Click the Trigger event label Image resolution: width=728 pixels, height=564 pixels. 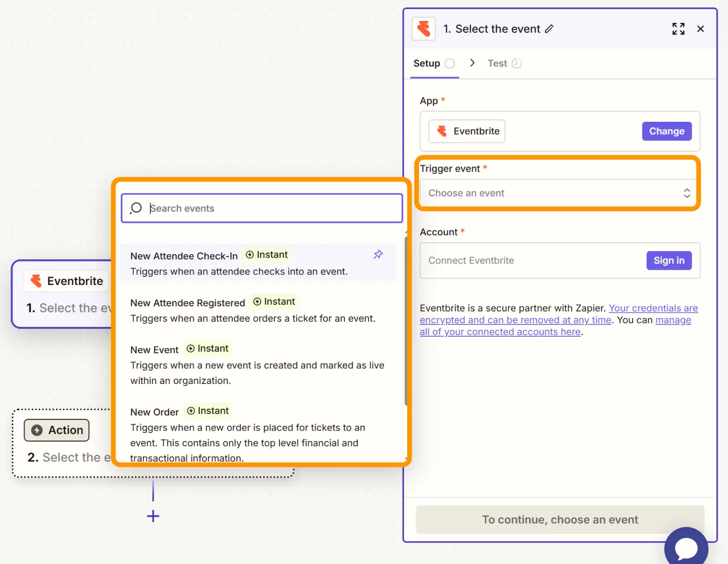point(450,169)
